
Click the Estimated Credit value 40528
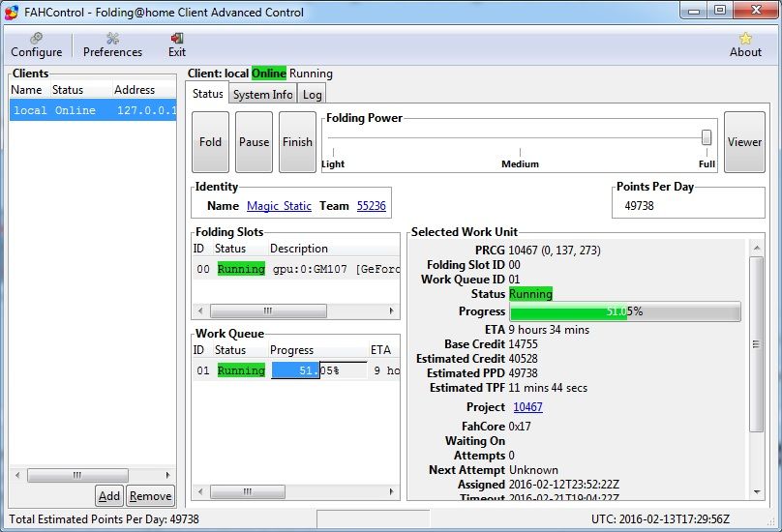524,359
